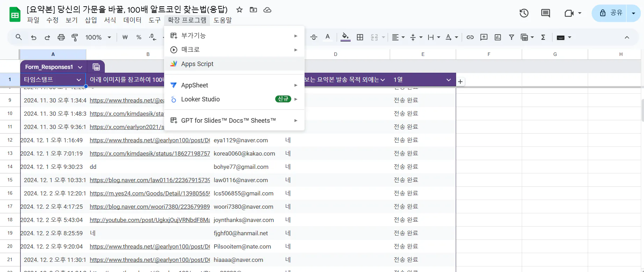Open vertical align options
The width and height of the screenshot is (644, 272).
coord(416,37)
